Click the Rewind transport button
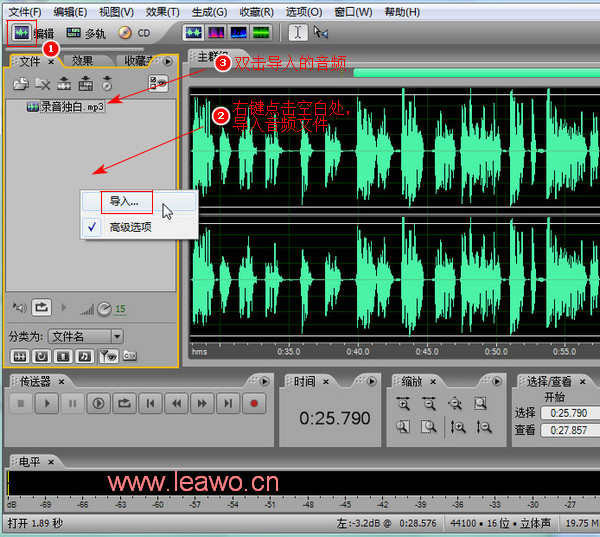600x537 pixels. (176, 403)
